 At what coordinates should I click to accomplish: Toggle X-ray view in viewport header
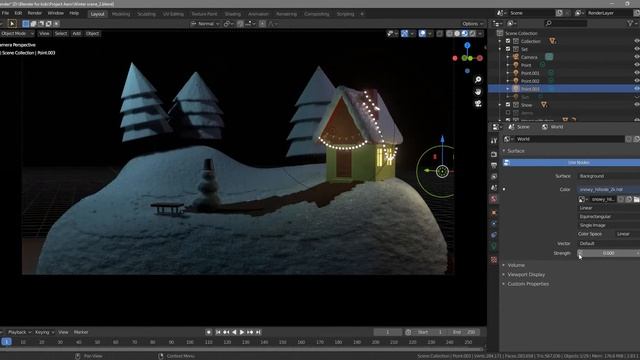439,33
